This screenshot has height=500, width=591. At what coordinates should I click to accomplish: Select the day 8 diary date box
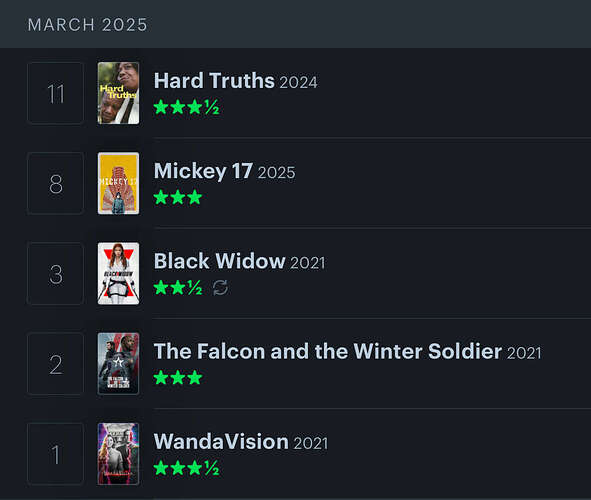(x=55, y=183)
